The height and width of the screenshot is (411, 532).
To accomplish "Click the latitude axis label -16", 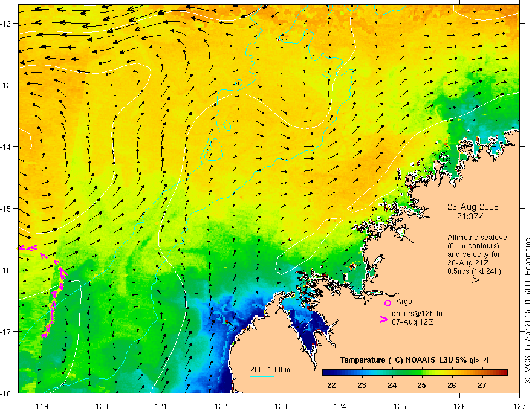I will click(x=7, y=270).
